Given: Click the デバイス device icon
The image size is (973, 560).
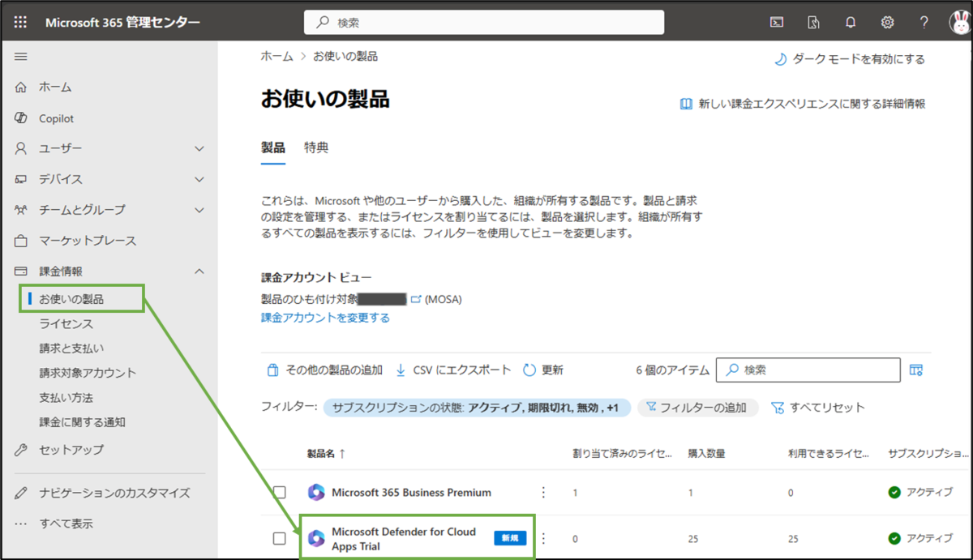Looking at the screenshot, I should pyautogui.click(x=21, y=179).
